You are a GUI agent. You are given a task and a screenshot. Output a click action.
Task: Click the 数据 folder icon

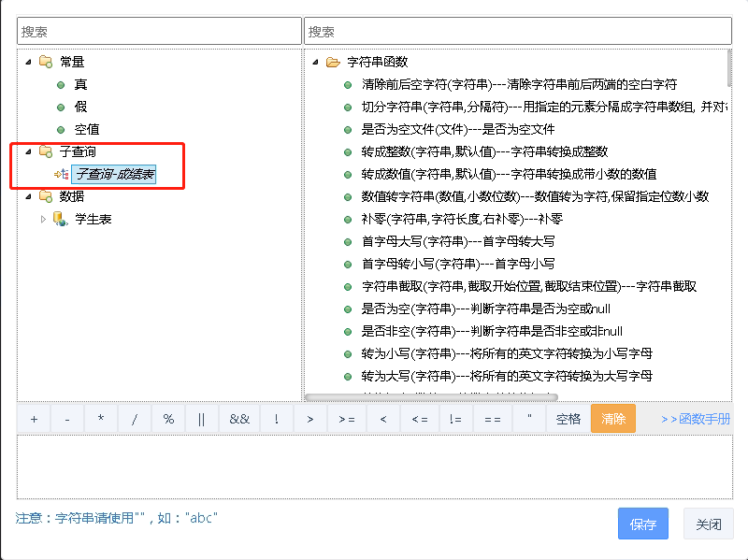45,196
